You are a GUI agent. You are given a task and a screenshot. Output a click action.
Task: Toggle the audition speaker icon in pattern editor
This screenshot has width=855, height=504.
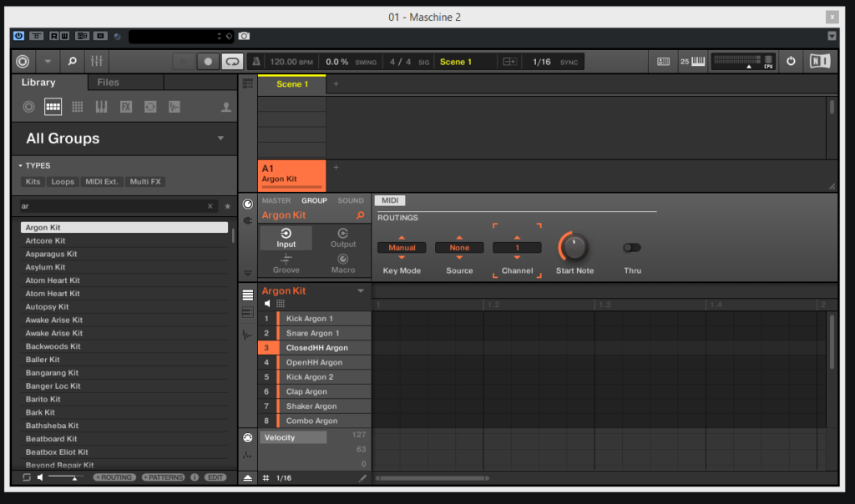click(x=267, y=304)
